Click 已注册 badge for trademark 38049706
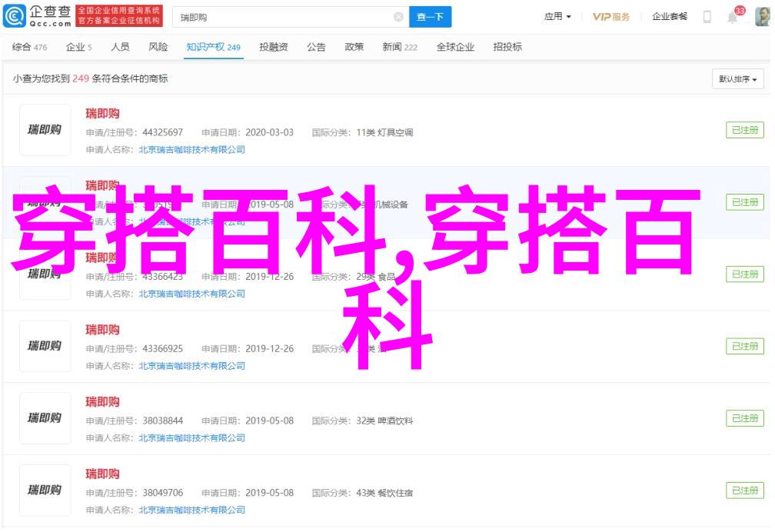The image size is (775, 532). pyautogui.click(x=745, y=490)
